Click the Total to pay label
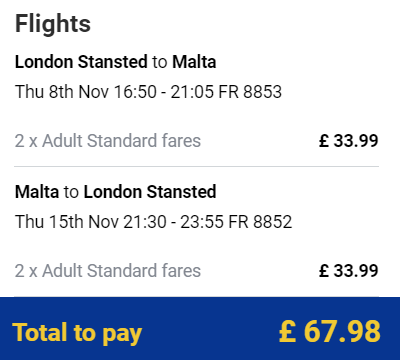The image size is (400, 360). 77,333
